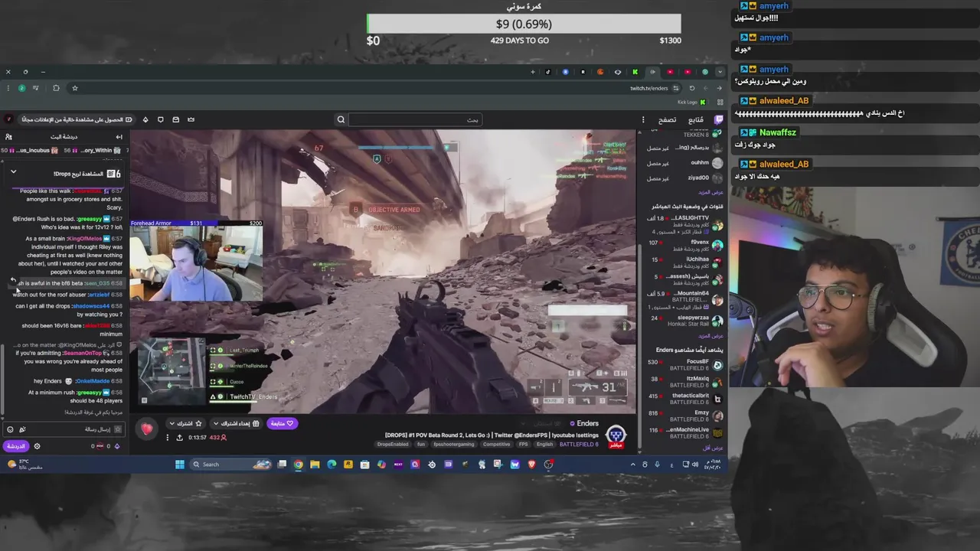Open the Prime loot crown icon
The image size is (980, 551).
[191, 119]
